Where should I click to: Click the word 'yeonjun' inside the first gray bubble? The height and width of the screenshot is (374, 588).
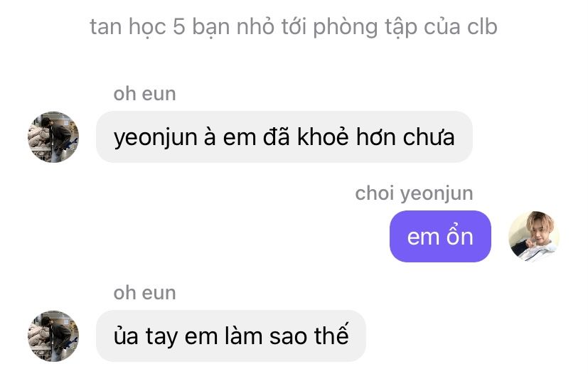click(156, 138)
